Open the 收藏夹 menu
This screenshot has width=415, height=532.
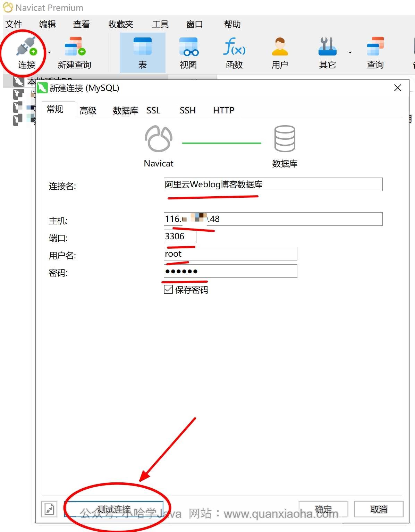coord(120,24)
